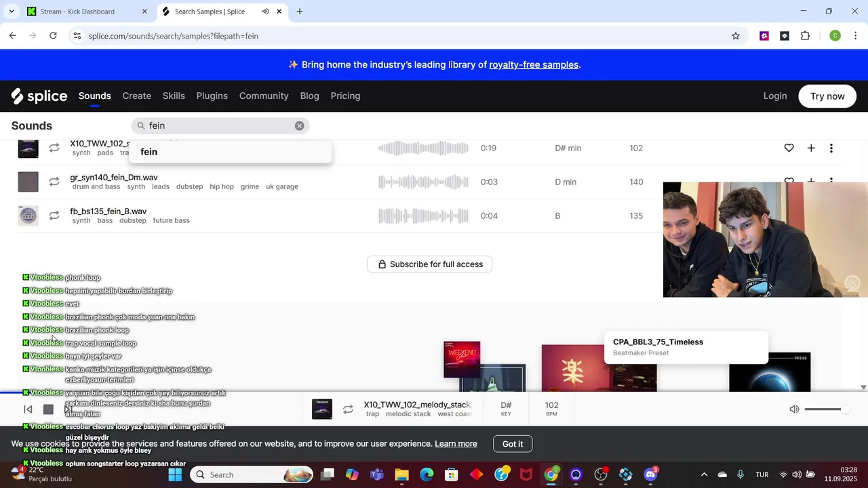Click the Login link
The height and width of the screenshot is (488, 868).
pos(775,96)
